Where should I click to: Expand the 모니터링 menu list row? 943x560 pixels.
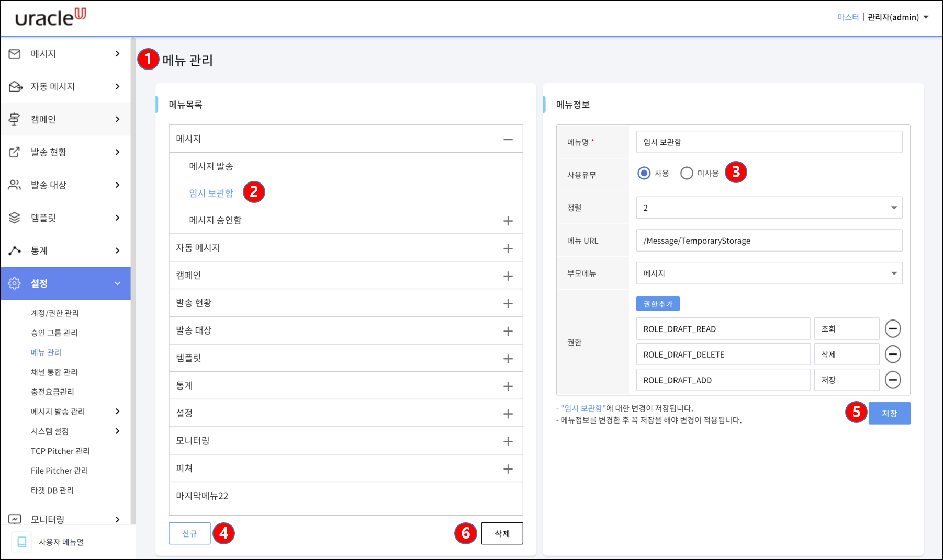pos(508,441)
